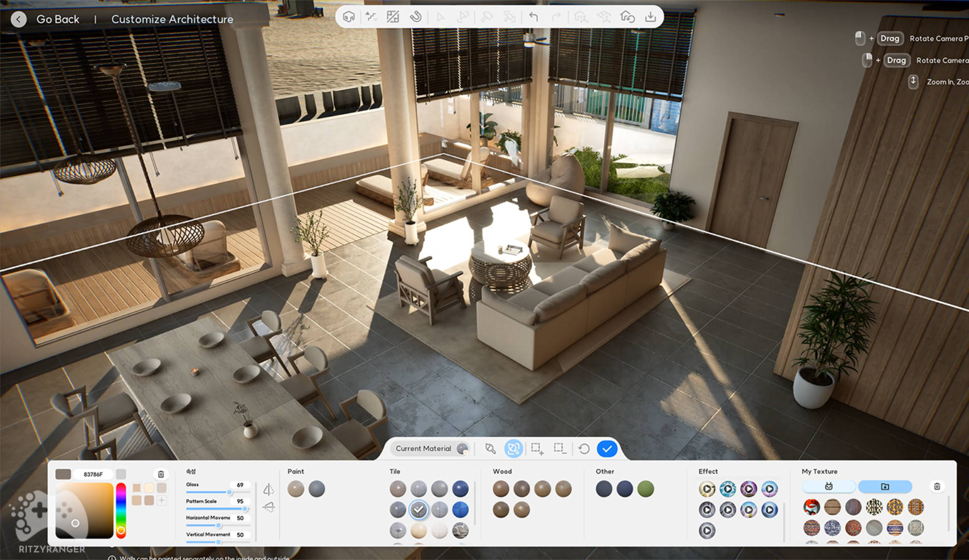
Task: Switch to the AI-generated texture tab
Action: point(828,486)
